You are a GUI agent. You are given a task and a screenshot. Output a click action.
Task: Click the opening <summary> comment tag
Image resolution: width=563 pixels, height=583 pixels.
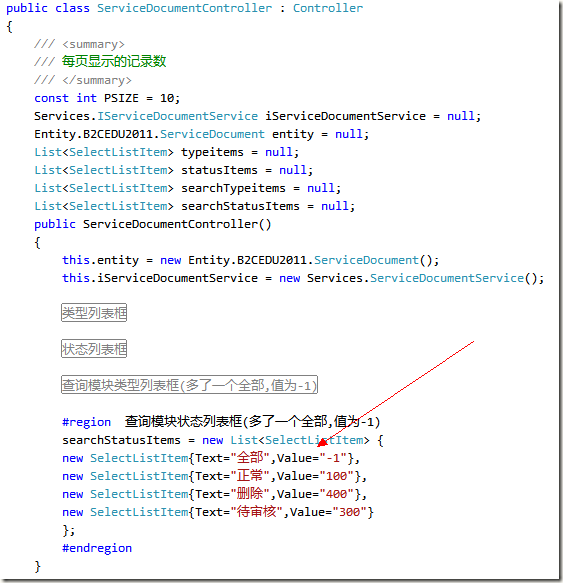point(93,45)
